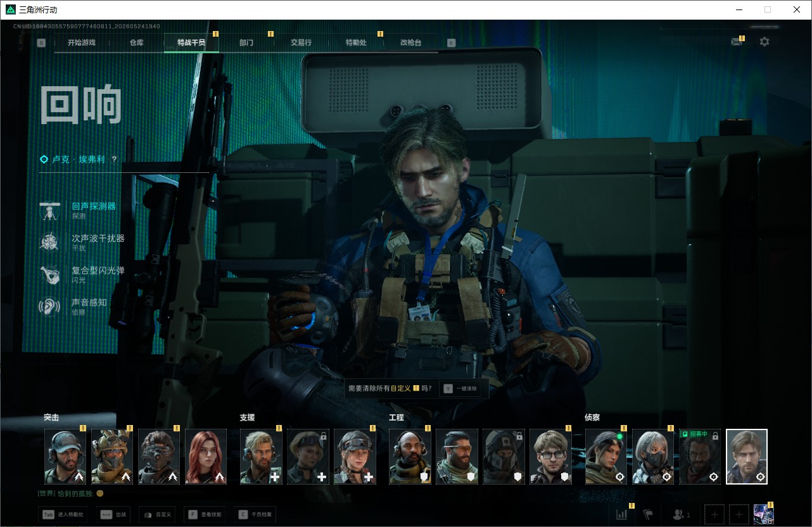The height and width of the screenshot is (527, 812).
Task: Click the flag icon in bottom bar
Action: pos(648,514)
